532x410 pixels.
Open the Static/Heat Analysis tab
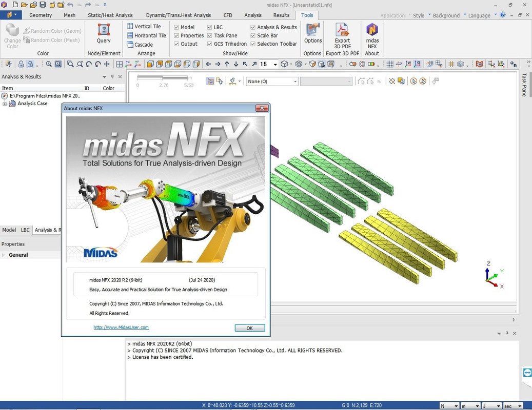(x=110, y=15)
